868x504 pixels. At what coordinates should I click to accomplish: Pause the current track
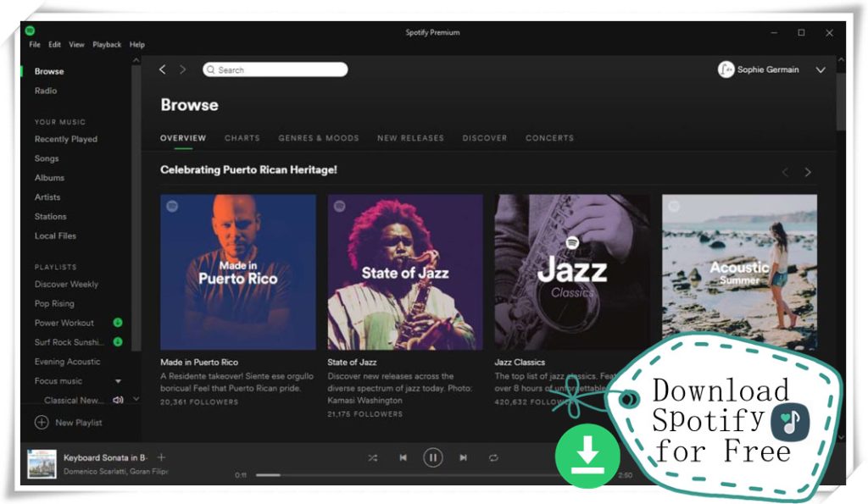pos(433,457)
